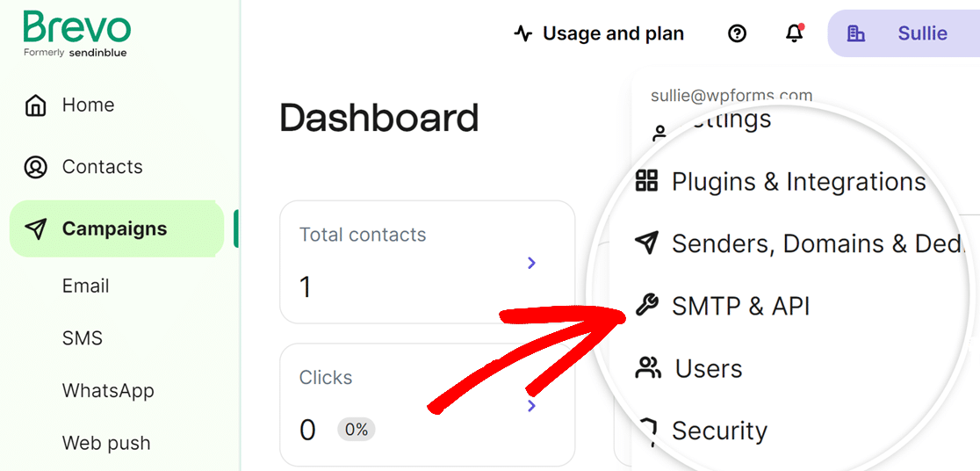Open WhatsApp campaigns in sidebar
This screenshot has height=471, width=980.
click(x=108, y=391)
